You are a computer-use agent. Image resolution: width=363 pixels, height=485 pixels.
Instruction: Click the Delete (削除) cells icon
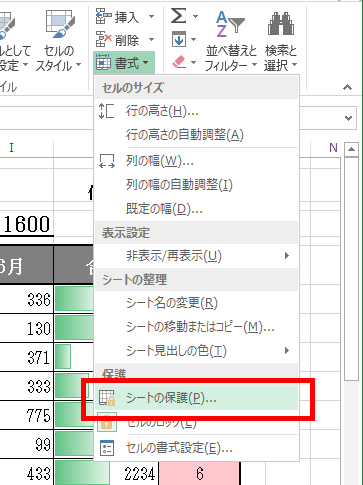tap(103, 40)
